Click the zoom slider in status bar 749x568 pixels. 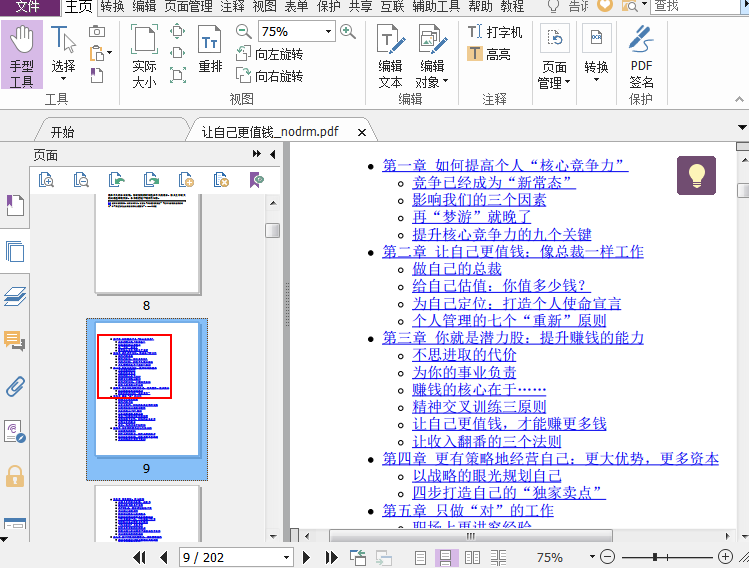[655, 557]
